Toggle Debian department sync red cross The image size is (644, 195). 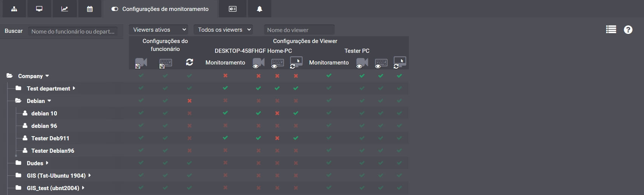189,101
